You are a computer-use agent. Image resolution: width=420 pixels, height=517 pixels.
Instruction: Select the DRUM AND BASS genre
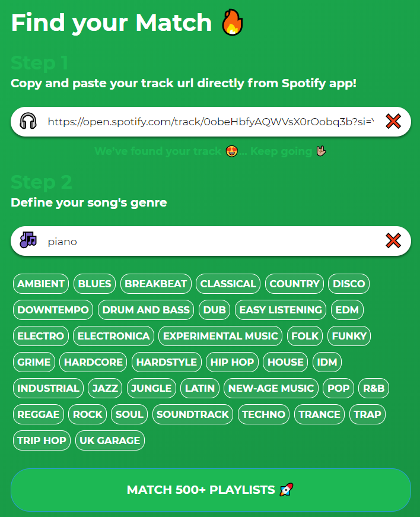click(146, 310)
